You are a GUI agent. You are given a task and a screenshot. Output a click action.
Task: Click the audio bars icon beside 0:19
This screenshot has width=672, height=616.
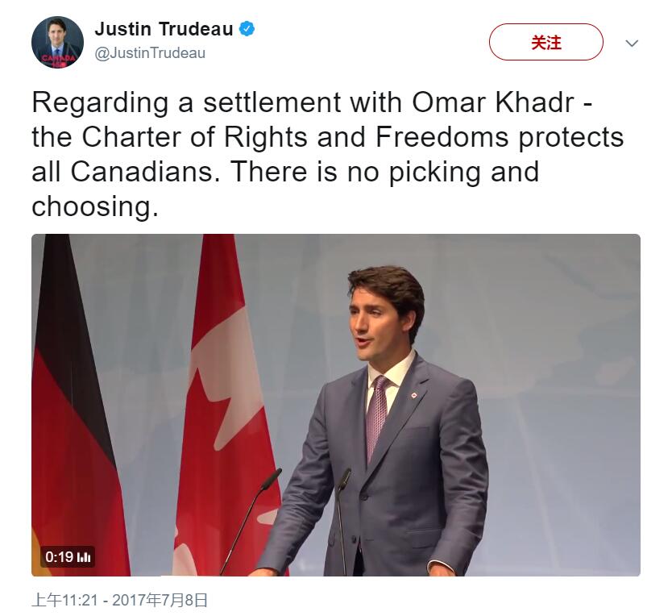pos(85,556)
